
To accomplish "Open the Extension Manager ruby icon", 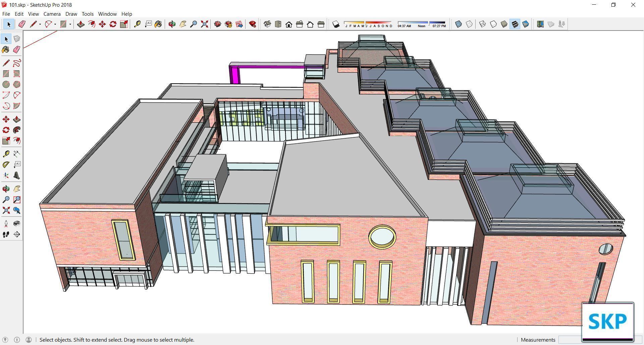I will click(253, 24).
